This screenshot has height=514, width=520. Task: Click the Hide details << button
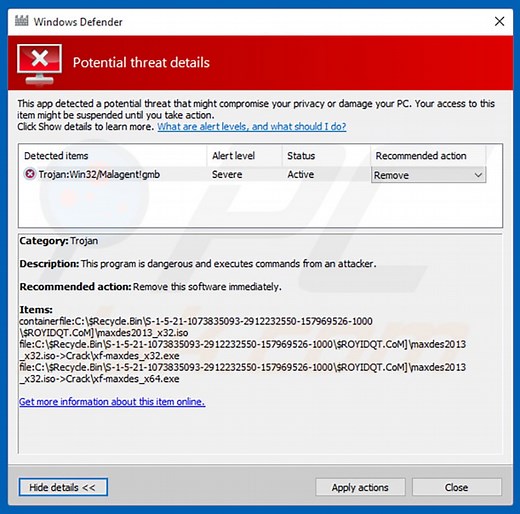click(63, 487)
